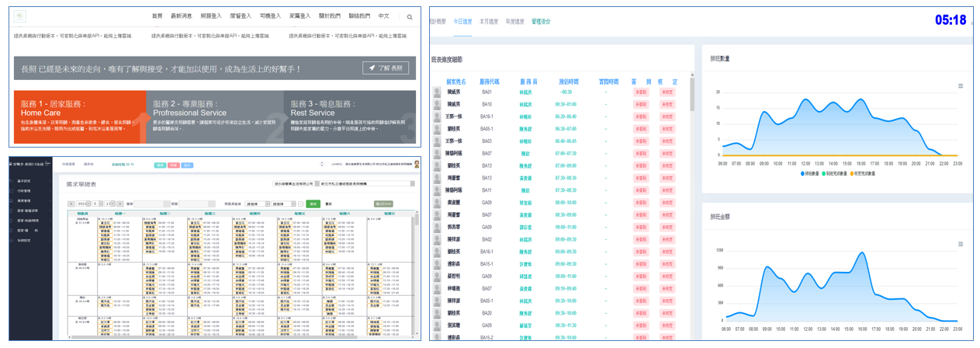Open the hamburger menu on 排班金額 chart

click(x=961, y=237)
